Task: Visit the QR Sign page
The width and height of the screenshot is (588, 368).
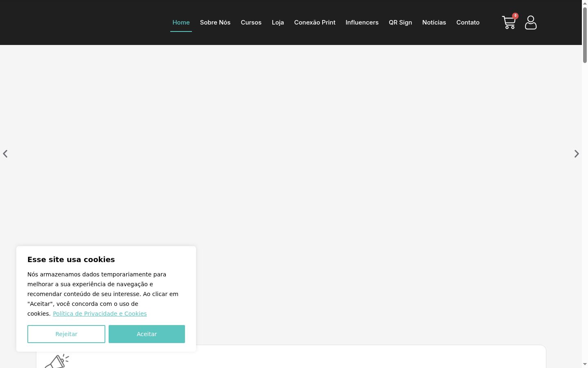Action: (x=400, y=22)
